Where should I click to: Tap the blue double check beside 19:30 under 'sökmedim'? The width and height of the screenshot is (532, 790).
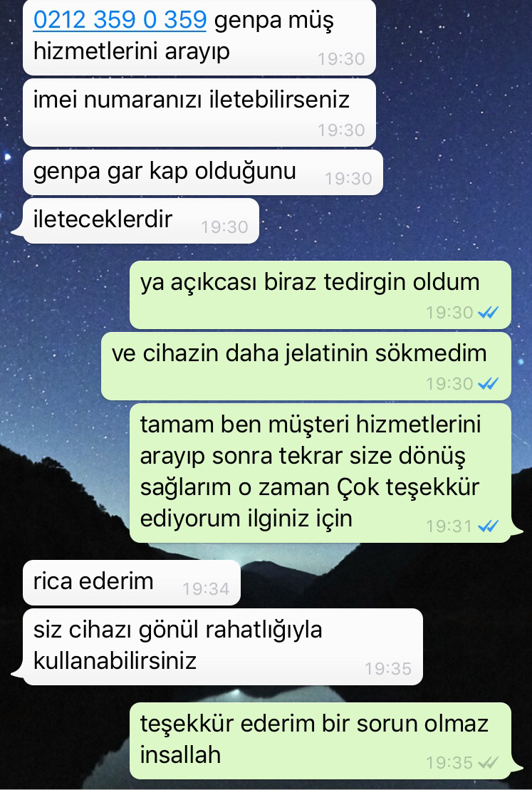488,384
